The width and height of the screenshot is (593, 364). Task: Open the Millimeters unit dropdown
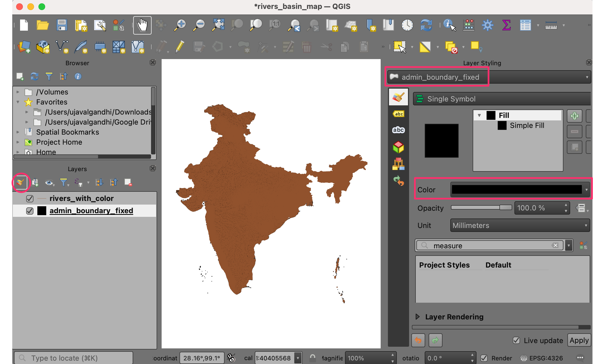pos(520,225)
